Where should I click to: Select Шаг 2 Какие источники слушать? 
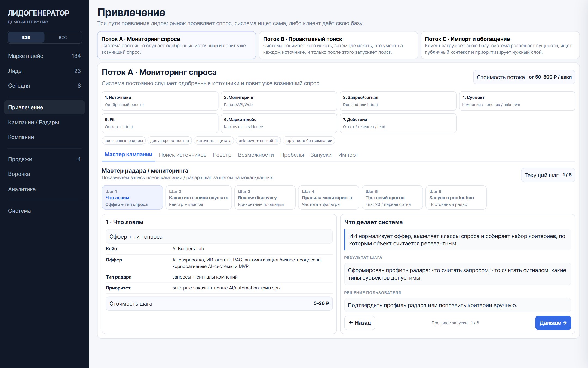[198, 198]
